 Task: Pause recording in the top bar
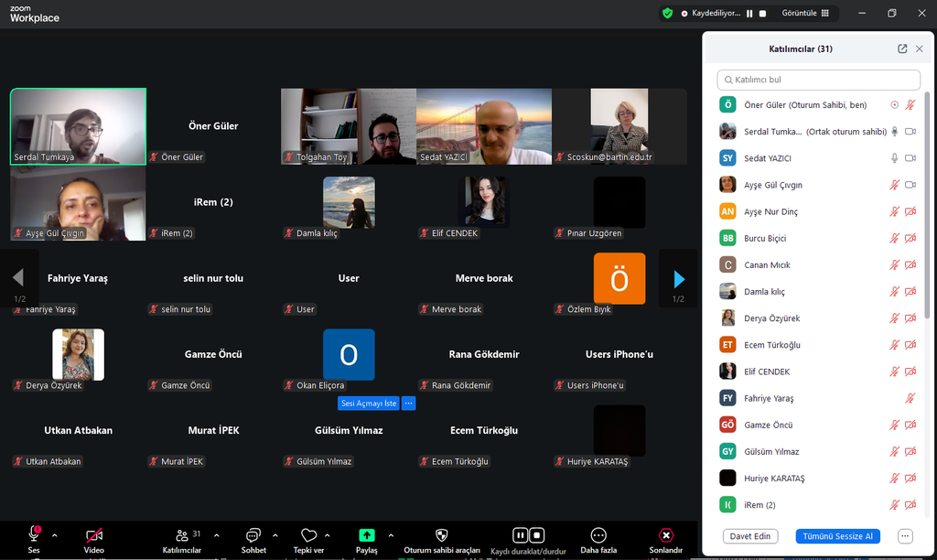(749, 14)
